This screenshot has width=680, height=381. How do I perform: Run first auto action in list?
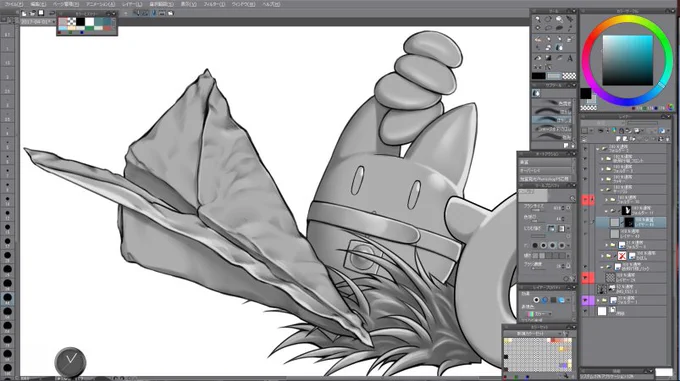pyautogui.click(x=545, y=162)
